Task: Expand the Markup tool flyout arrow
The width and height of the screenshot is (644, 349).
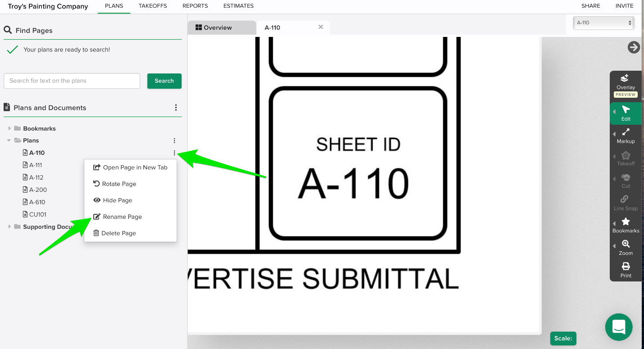Action: [614, 134]
